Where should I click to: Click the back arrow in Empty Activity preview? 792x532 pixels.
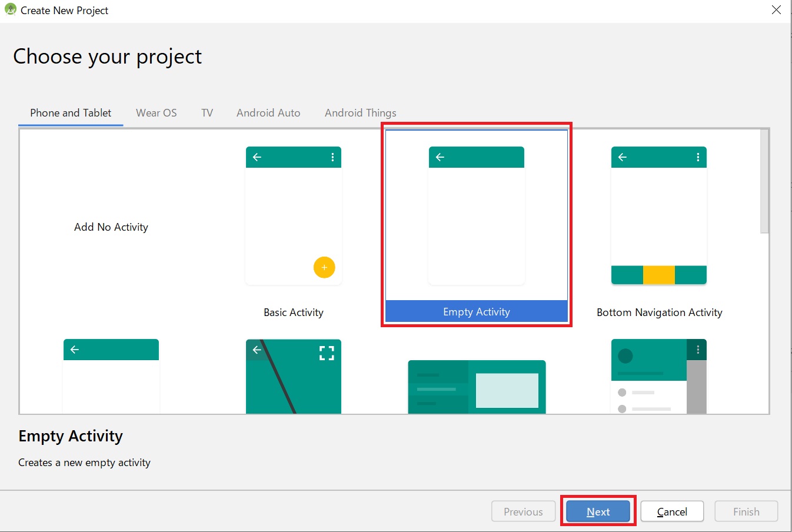[x=440, y=157]
